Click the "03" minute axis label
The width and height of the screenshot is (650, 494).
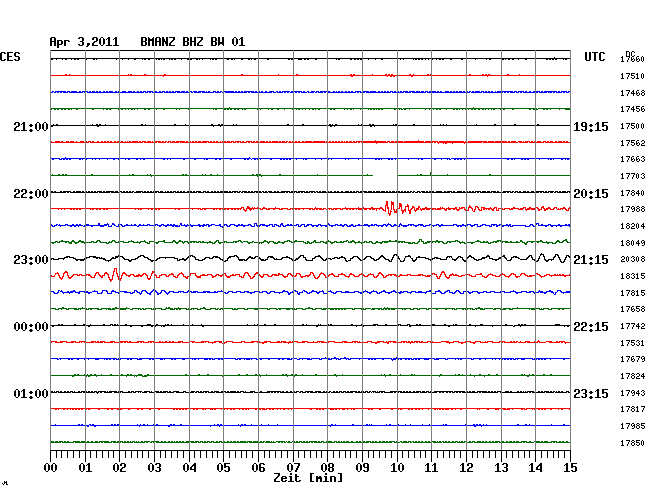point(154,468)
